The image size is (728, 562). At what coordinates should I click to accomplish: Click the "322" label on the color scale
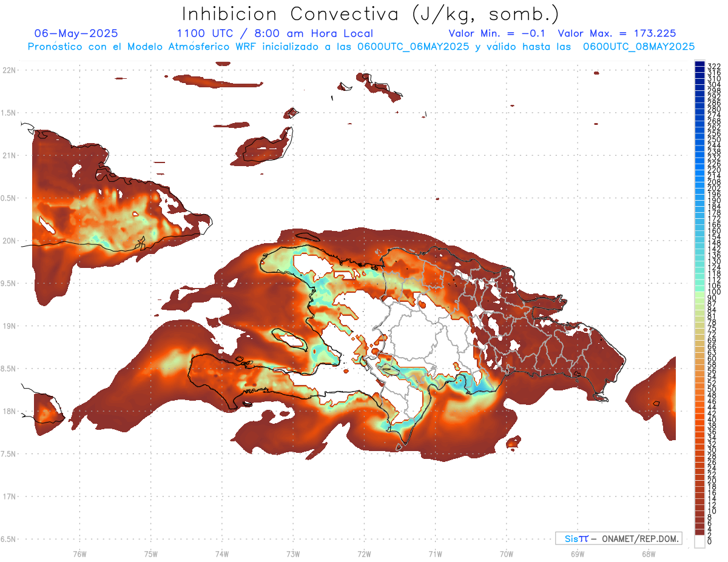(713, 66)
